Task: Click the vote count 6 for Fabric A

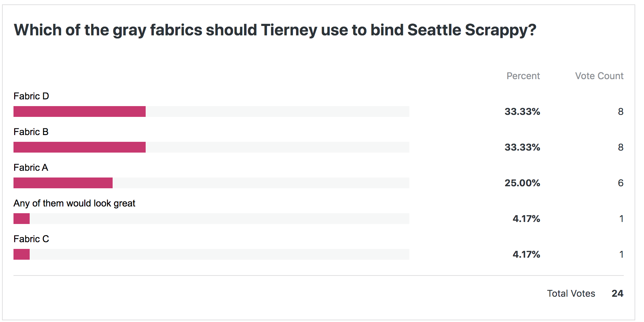Action: (x=620, y=183)
